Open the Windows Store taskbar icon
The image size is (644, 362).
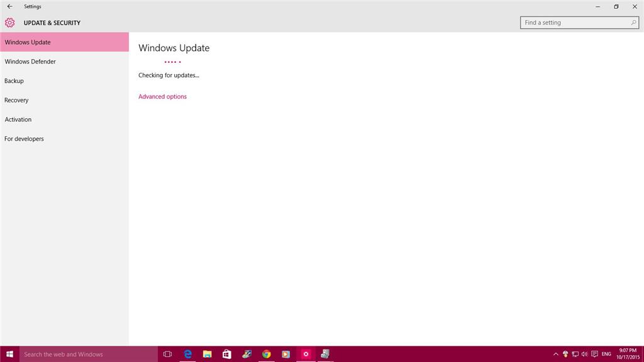226,354
